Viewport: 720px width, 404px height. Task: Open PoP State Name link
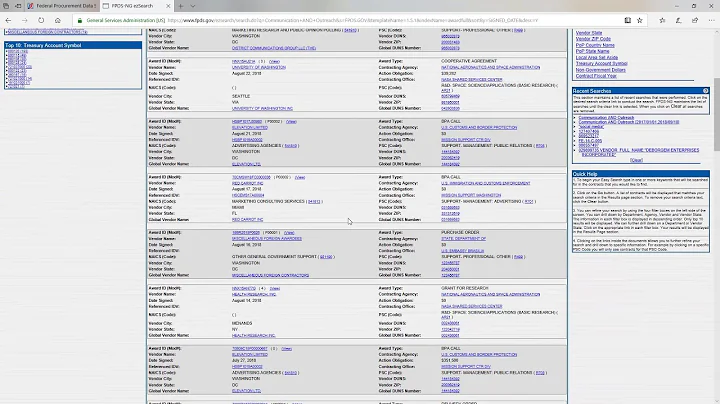[592, 51]
